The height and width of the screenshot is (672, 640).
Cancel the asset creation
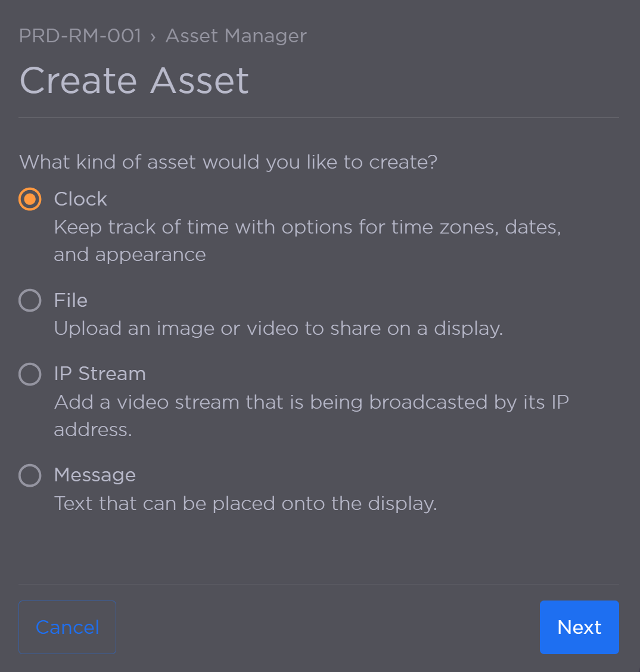click(x=67, y=627)
